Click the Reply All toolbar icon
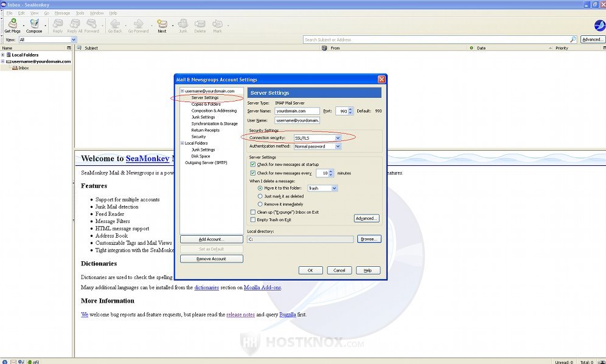This screenshot has width=606, height=364. (75, 24)
